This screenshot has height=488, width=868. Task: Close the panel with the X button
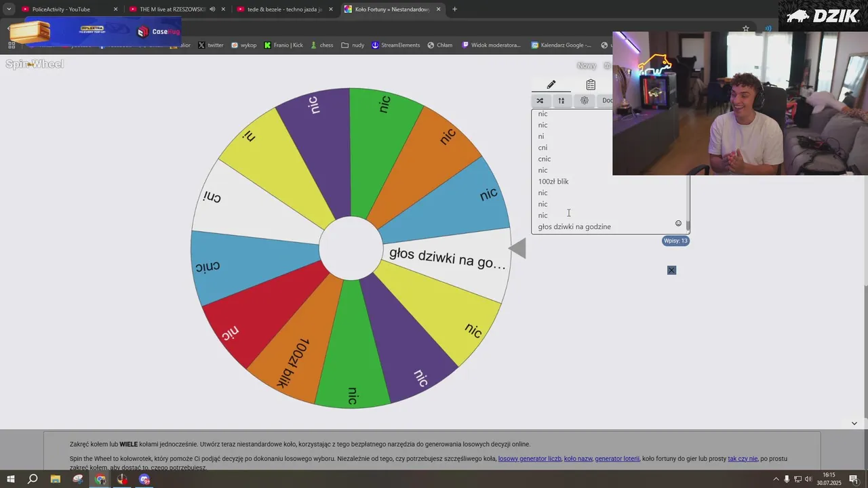pyautogui.click(x=671, y=270)
